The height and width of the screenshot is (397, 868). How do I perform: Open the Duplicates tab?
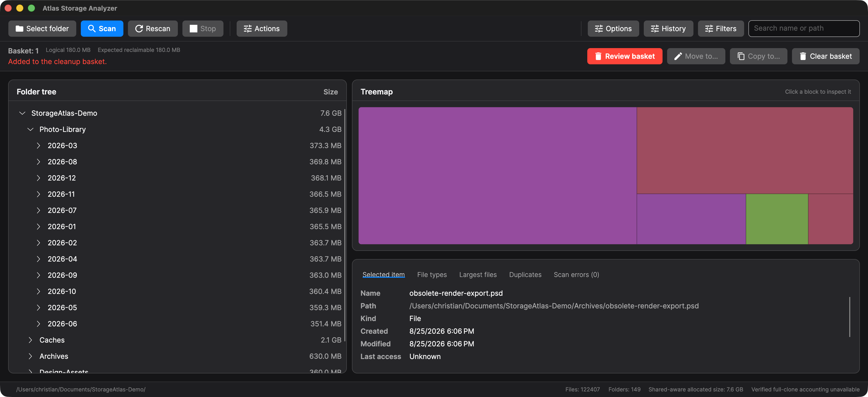pos(525,275)
